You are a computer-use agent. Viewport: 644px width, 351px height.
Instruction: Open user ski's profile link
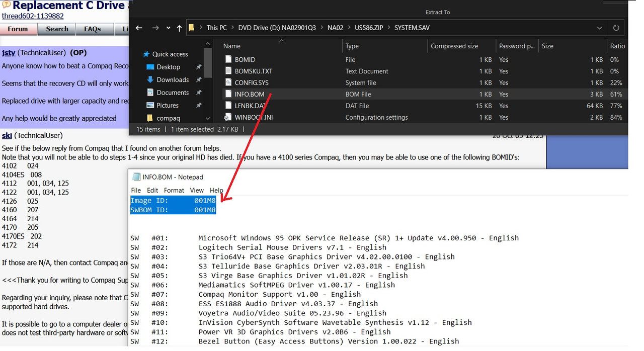coord(7,136)
